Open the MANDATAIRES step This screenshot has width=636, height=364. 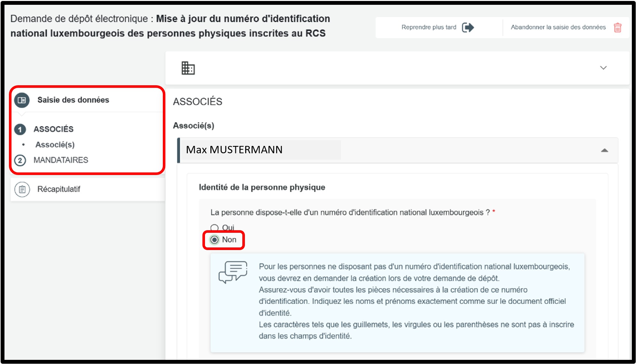[61, 160]
